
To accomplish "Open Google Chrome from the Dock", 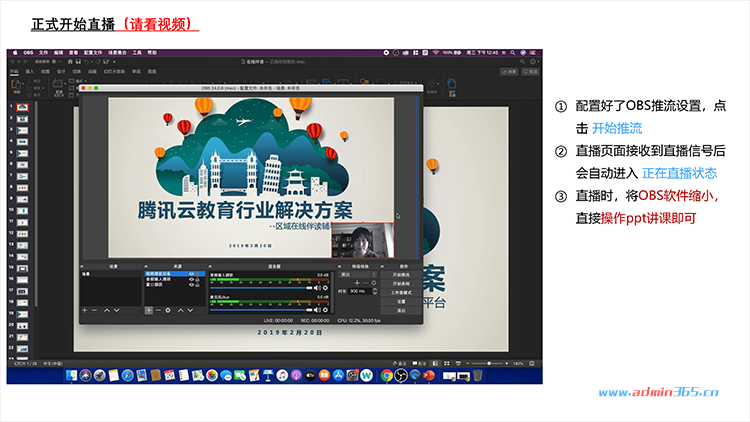I will (386, 376).
